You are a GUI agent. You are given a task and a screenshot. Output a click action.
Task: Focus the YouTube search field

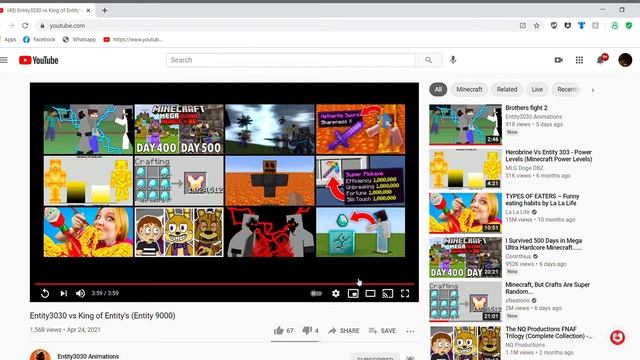pos(291,60)
